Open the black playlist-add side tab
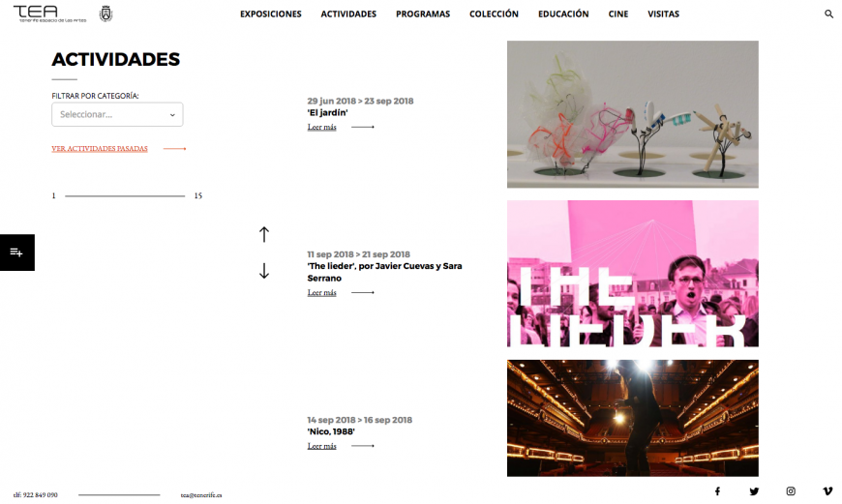Image resolution: width=842 pixels, height=504 pixels. (17, 252)
